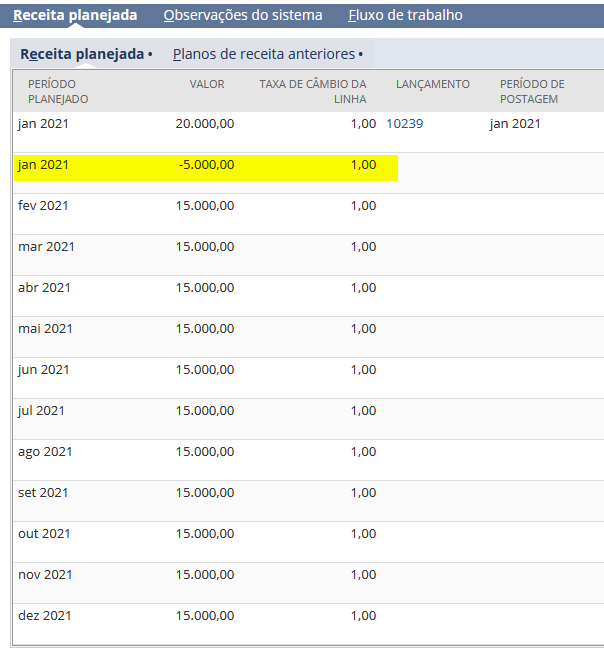Select the fev 2021 period row
Image resolution: width=604 pixels, height=656 pixels.
308,214
